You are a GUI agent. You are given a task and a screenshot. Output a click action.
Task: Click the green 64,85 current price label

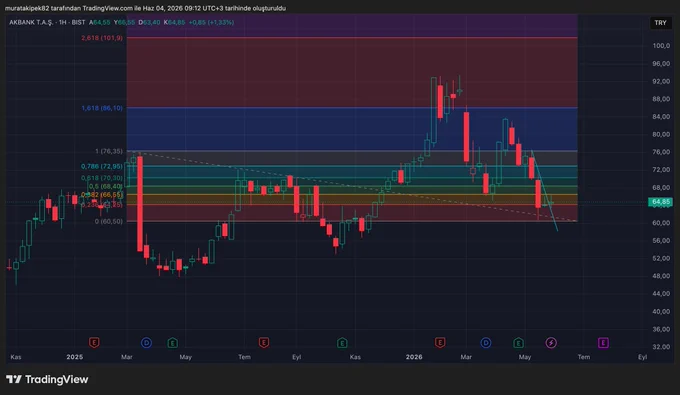(x=660, y=202)
